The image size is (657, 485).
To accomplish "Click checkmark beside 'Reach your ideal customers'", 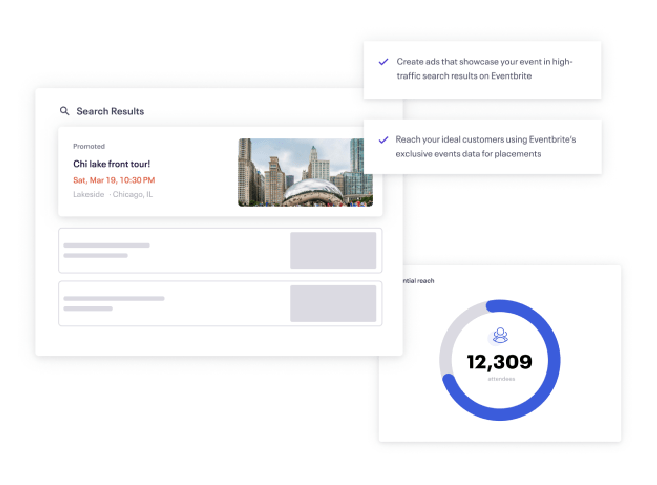I will [383, 139].
